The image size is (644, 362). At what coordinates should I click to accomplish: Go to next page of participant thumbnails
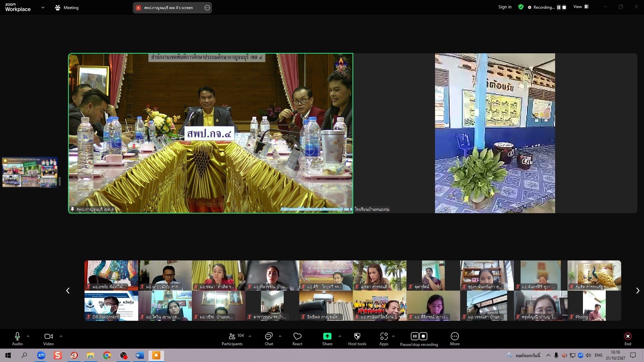638,291
